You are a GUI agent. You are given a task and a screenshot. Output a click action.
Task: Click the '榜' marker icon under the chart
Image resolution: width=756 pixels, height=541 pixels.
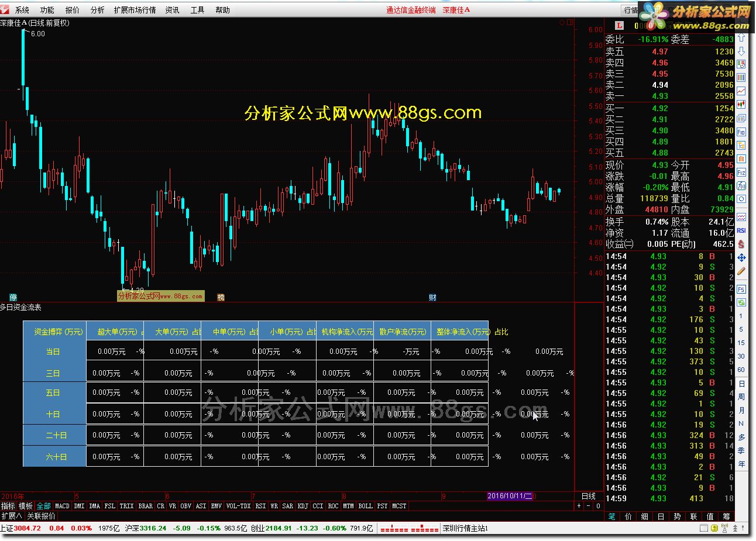[x=221, y=298]
